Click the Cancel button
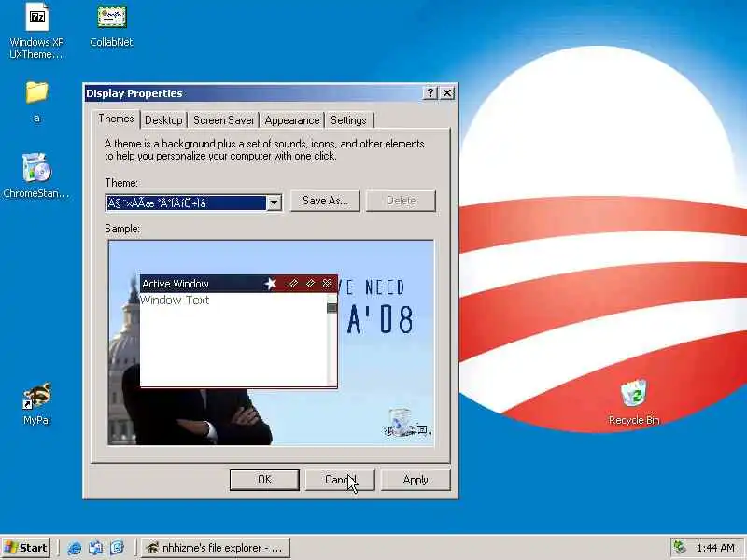The height and width of the screenshot is (560, 747). pyautogui.click(x=340, y=480)
